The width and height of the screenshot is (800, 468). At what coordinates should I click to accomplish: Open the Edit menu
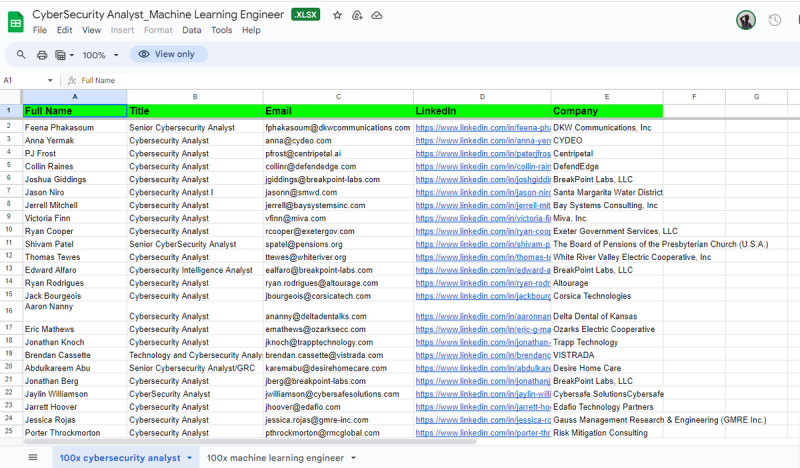pos(64,30)
